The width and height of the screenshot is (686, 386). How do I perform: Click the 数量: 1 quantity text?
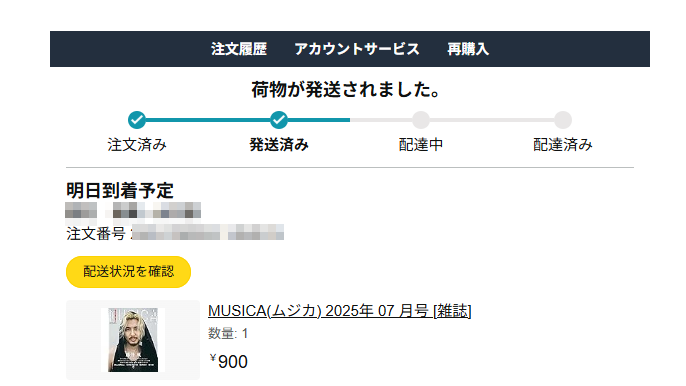228,333
